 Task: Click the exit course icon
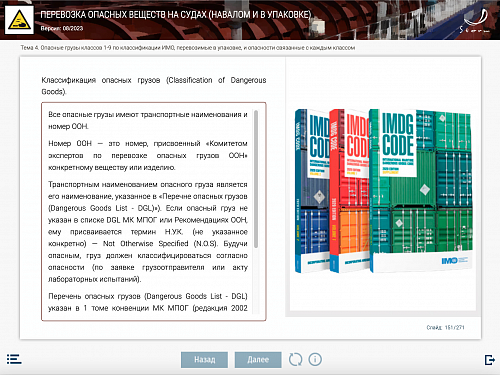pyautogui.click(x=489, y=360)
